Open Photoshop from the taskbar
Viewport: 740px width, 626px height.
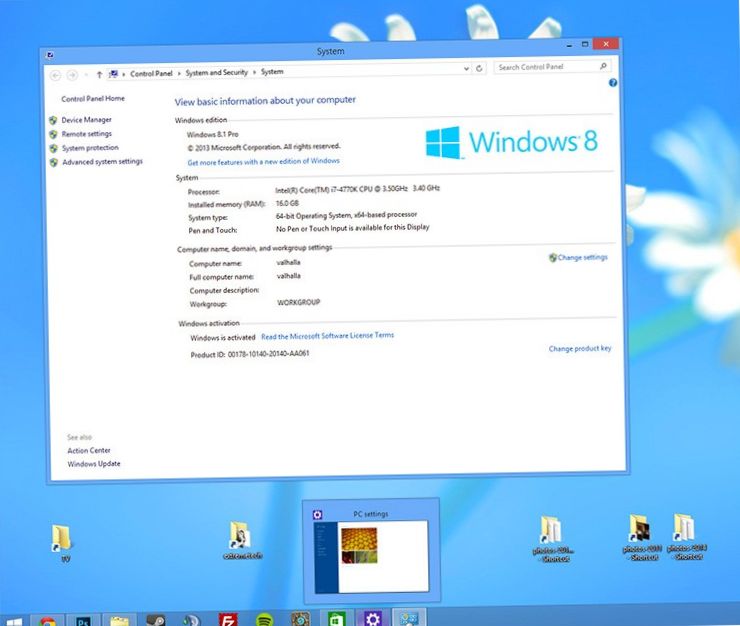click(84, 621)
